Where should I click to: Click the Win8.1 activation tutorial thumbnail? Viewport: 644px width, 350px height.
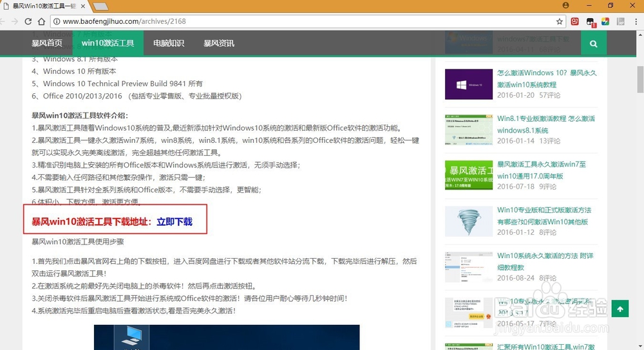pos(469,130)
